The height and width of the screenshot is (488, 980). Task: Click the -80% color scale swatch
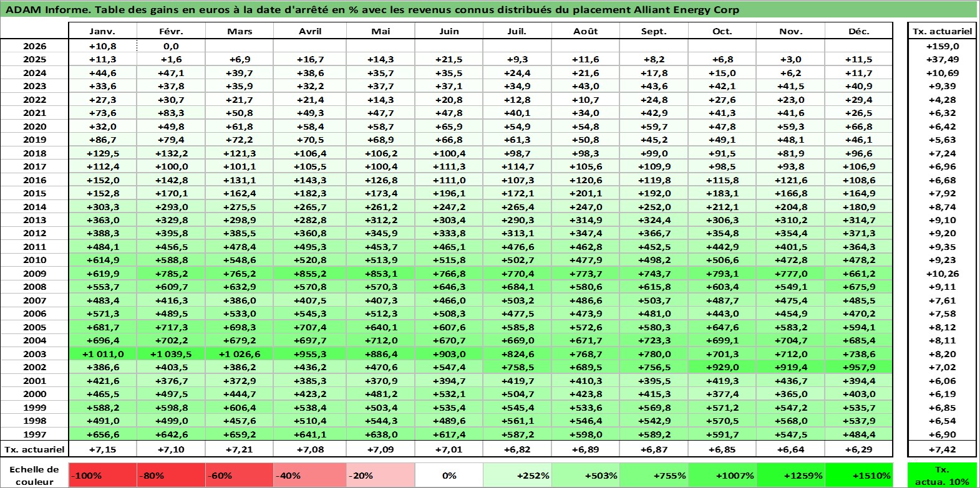[171, 475]
